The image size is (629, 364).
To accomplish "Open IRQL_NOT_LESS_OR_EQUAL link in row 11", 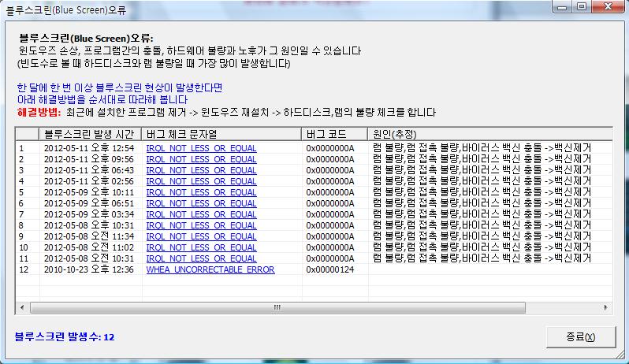I will (201, 258).
